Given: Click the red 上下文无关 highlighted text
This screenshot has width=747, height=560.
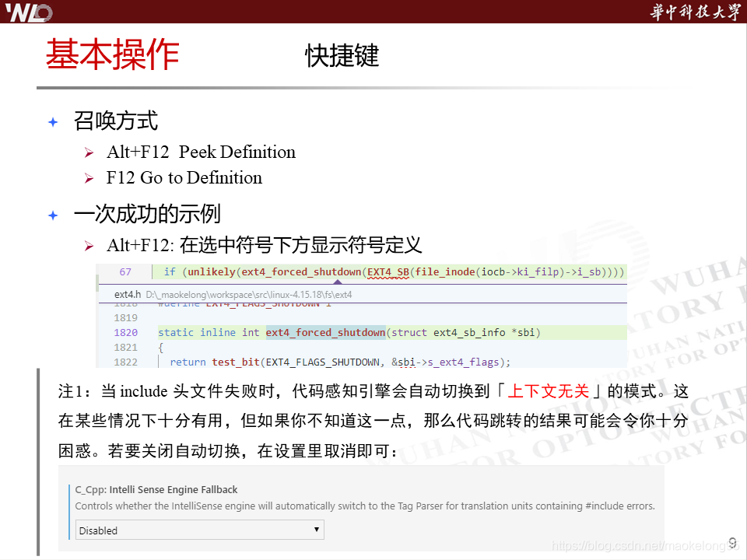Looking at the screenshot, I should 549,391.
